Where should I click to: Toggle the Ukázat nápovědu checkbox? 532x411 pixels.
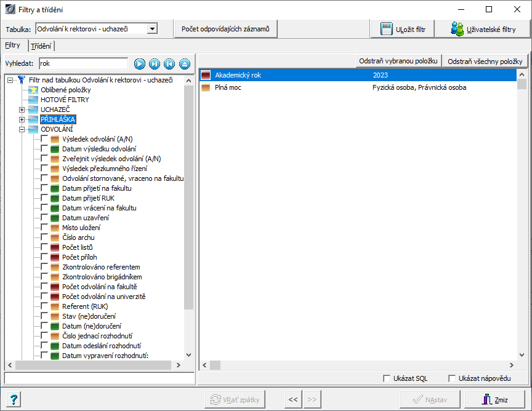pos(452,378)
